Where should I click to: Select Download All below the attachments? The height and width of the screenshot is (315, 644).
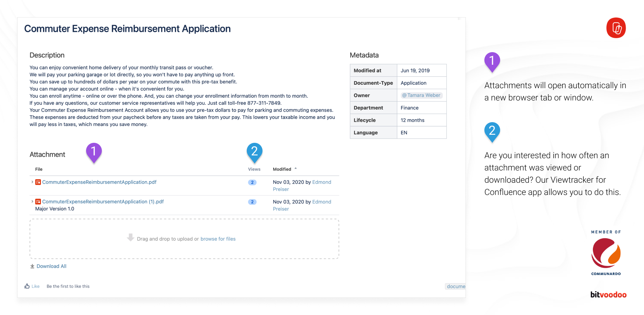pos(51,266)
